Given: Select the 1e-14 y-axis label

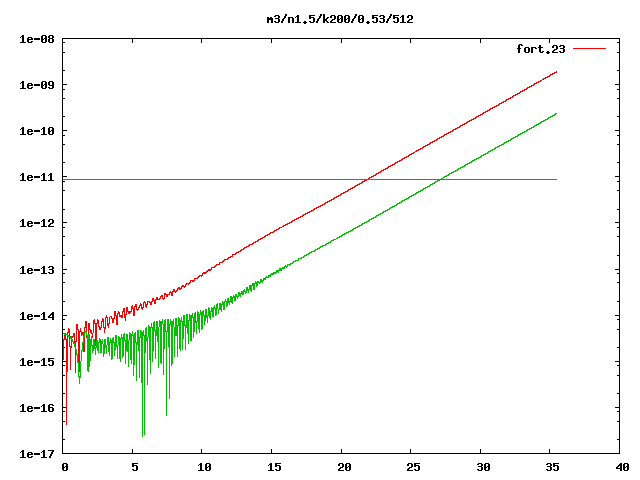Looking at the screenshot, I should [x=37, y=316].
